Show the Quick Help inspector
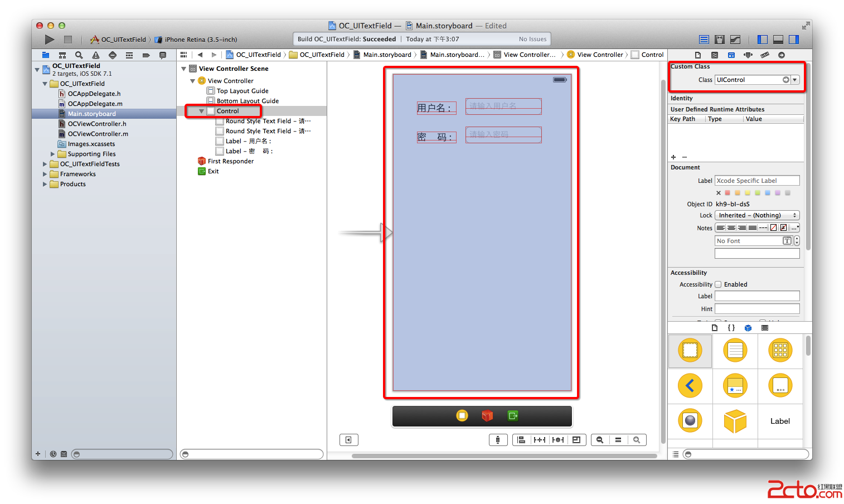Viewport: 844px width, 504px height. pos(715,55)
